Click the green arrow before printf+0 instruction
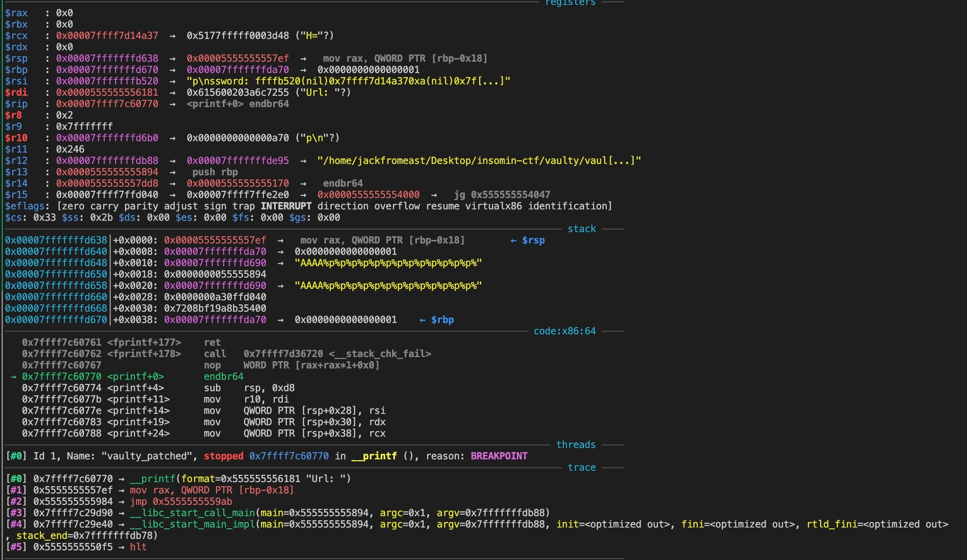This screenshot has height=560, width=967. pyautogui.click(x=13, y=377)
